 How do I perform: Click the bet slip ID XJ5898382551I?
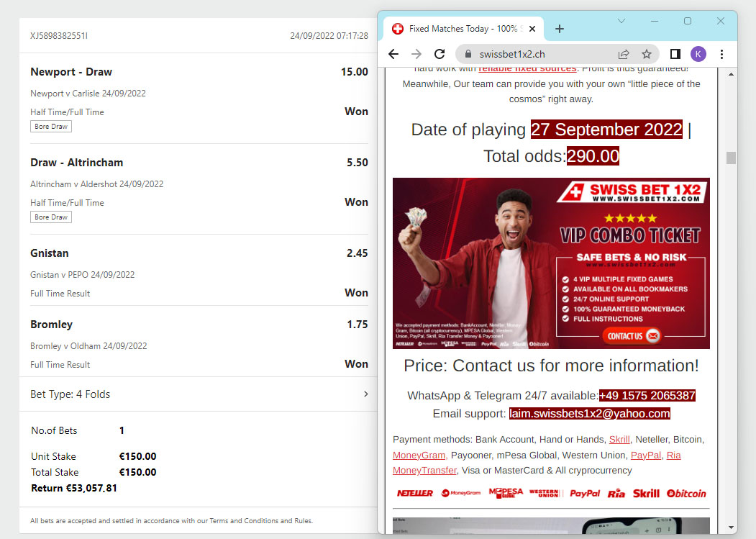(59, 36)
